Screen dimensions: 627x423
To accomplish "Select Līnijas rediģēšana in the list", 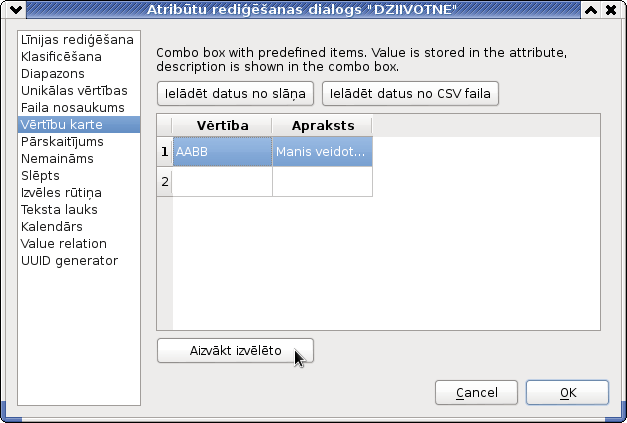I will [x=79, y=40].
